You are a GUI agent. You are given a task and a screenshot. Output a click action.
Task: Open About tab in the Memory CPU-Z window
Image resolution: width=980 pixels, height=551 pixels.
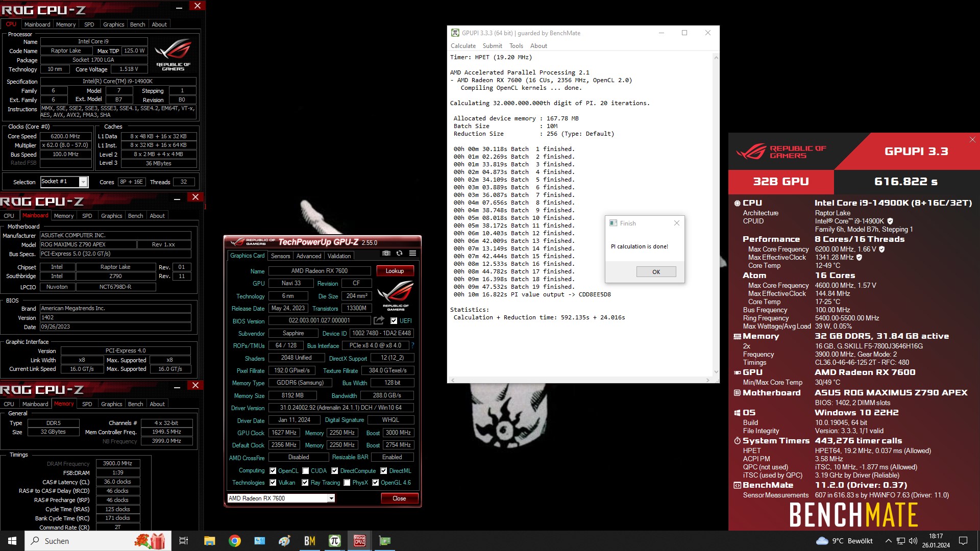(x=157, y=404)
